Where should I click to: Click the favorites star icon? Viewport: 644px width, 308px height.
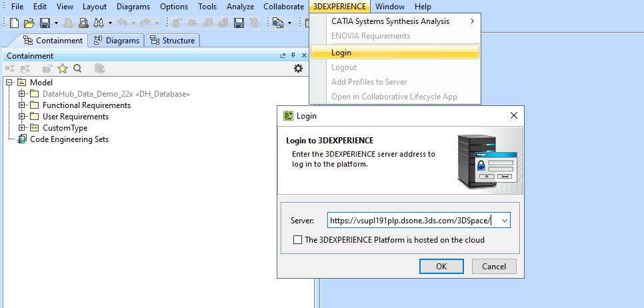coord(63,69)
